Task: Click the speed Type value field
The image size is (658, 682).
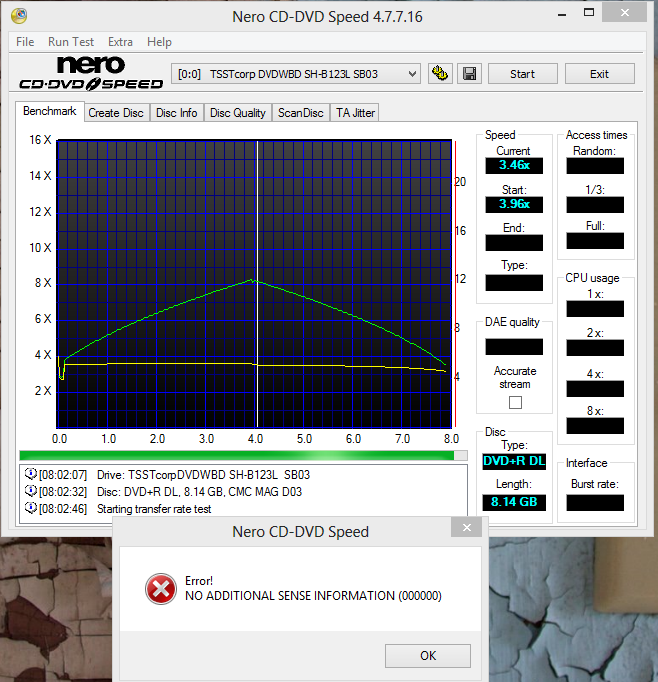Action: [x=514, y=283]
